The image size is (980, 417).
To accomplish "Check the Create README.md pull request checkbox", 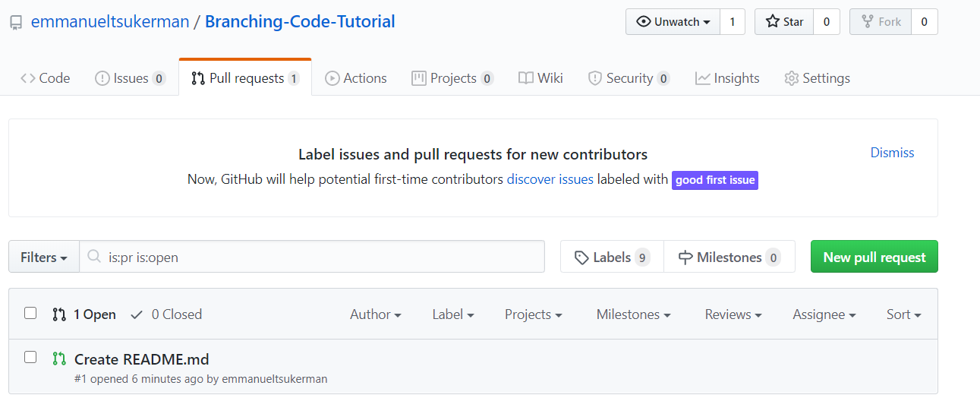I will tap(30, 357).
